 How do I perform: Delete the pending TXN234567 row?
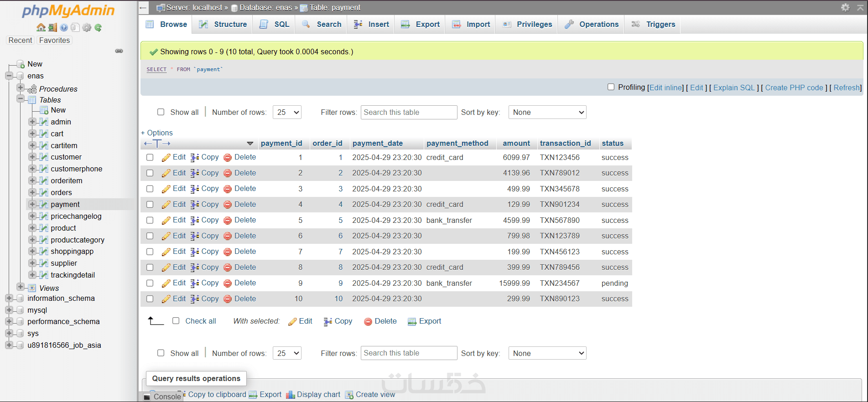pos(239,283)
